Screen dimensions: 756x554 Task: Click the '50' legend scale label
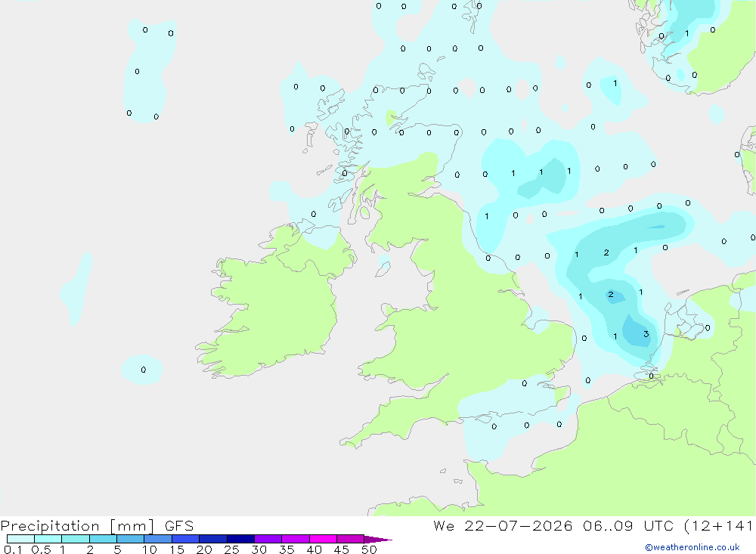pyautogui.click(x=369, y=549)
